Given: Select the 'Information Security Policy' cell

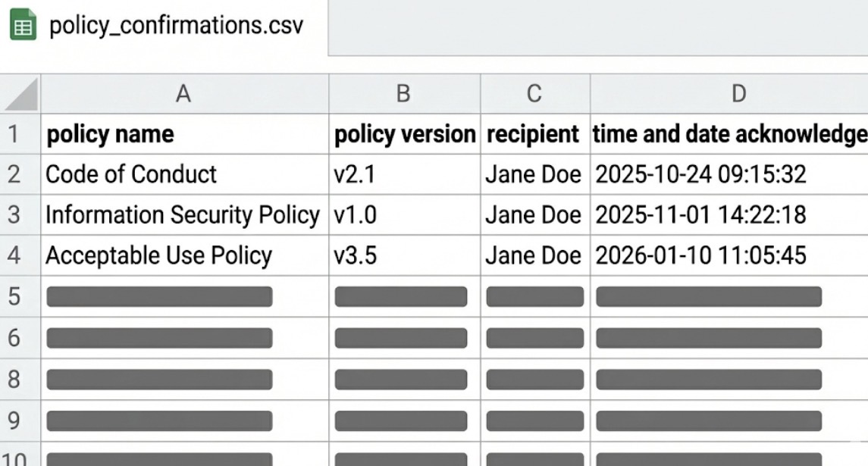Looking at the screenshot, I should tap(184, 214).
